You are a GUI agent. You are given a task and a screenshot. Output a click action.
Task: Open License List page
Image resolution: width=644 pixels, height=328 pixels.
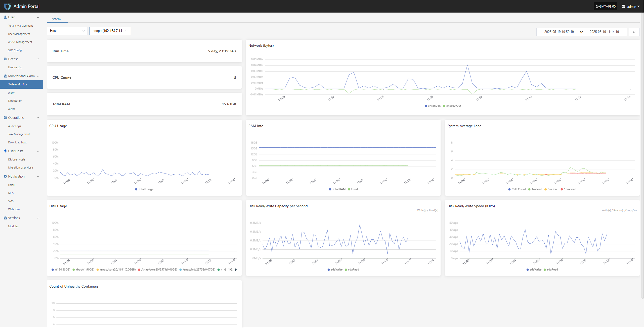[x=15, y=67]
